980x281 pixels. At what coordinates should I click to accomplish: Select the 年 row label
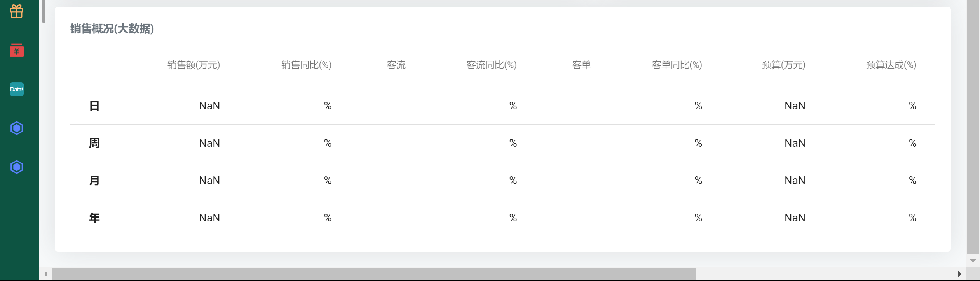tap(94, 218)
